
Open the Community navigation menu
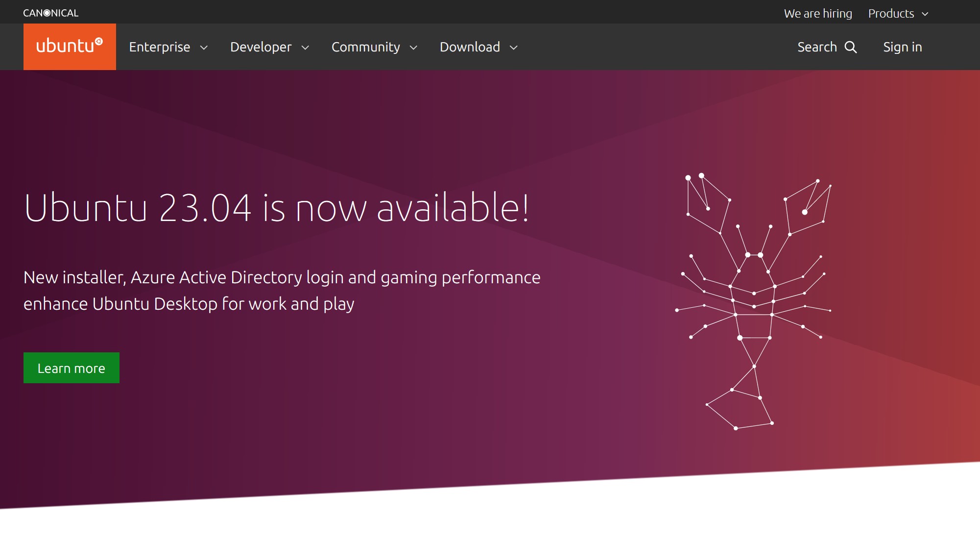coord(365,47)
